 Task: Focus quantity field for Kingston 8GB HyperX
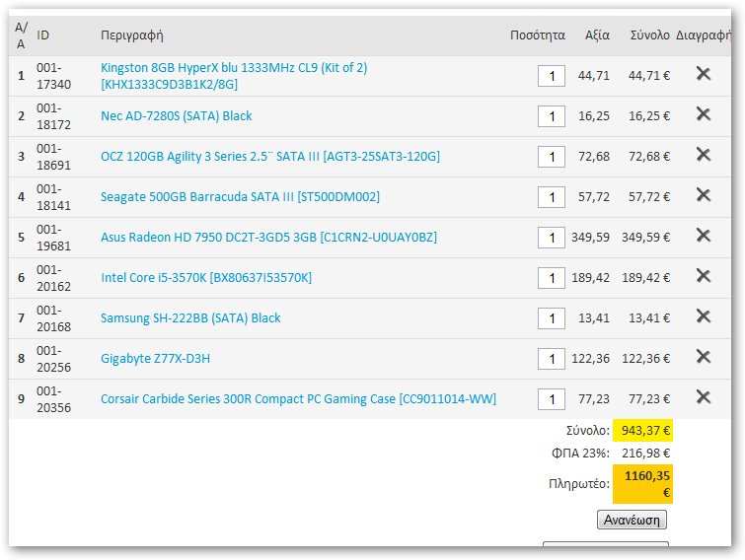click(x=552, y=76)
